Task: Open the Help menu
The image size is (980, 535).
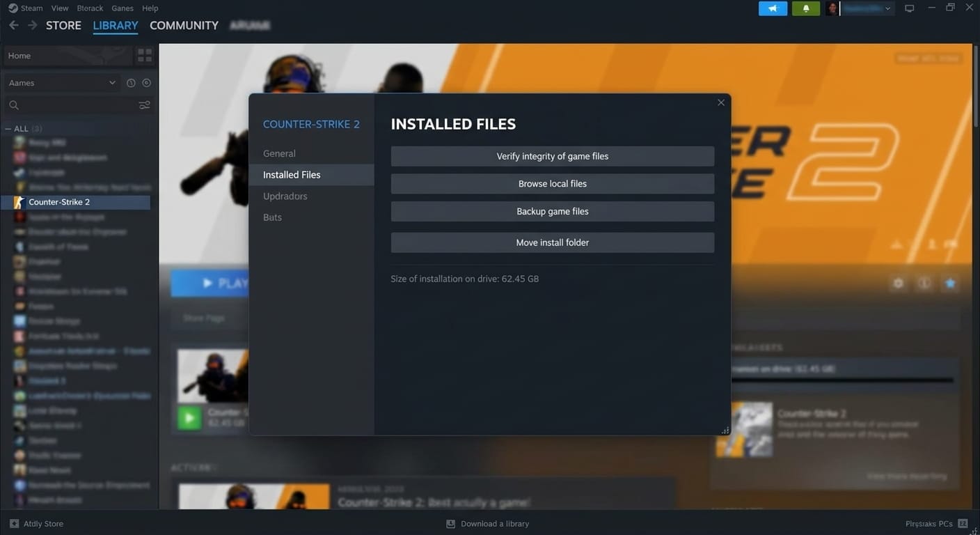Action: [x=150, y=8]
